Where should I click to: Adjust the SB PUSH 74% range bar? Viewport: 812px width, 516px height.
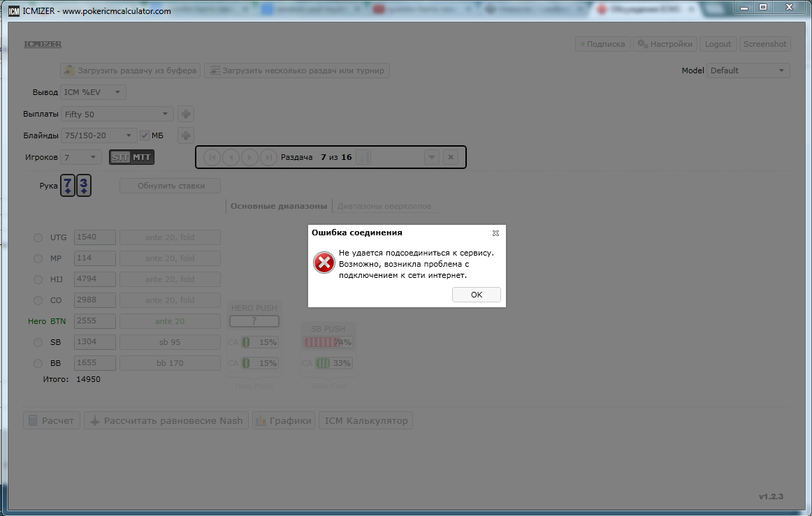click(x=329, y=342)
